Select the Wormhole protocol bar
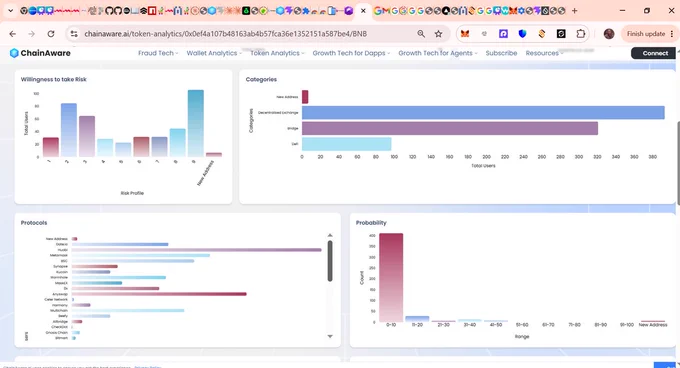680x368 pixels. point(119,277)
